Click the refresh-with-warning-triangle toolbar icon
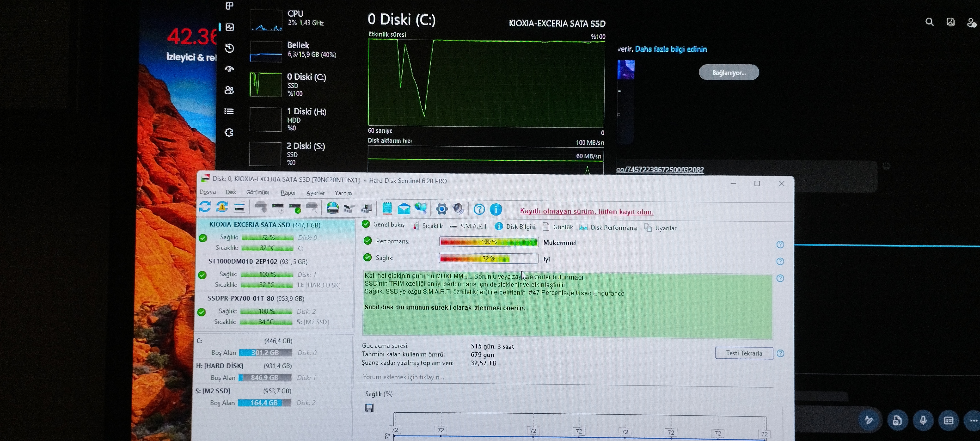Viewport: 980px width, 441px height. [222, 207]
